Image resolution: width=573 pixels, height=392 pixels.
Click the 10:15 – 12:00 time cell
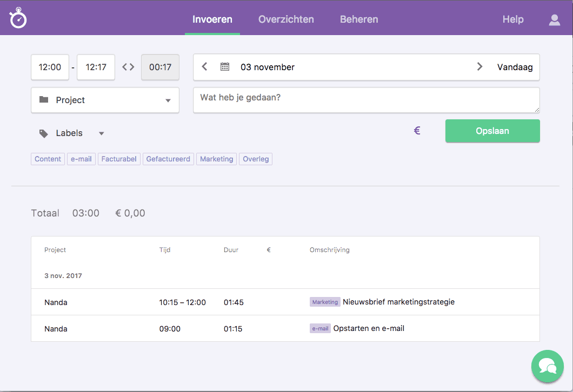(183, 302)
